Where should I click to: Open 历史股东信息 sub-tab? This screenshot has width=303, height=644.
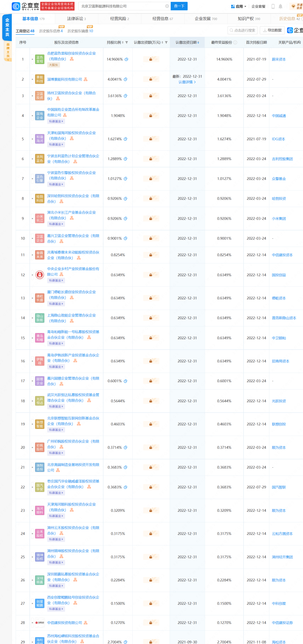51,31
